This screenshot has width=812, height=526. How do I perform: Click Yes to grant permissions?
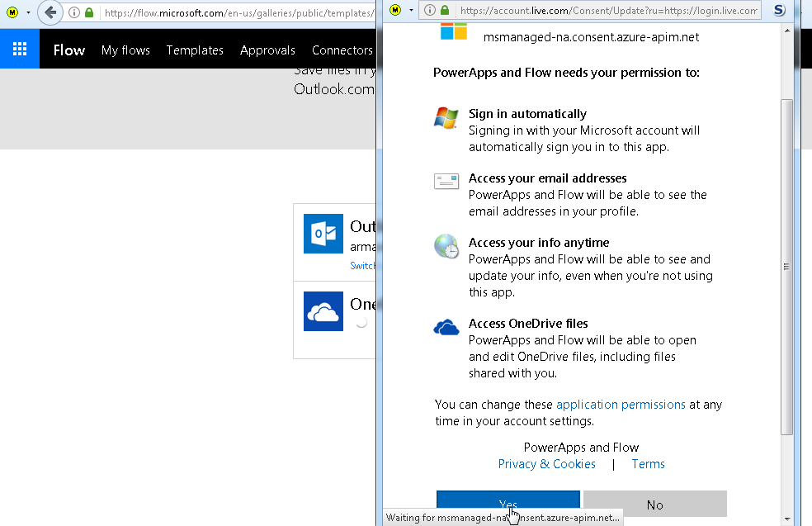[x=507, y=505]
